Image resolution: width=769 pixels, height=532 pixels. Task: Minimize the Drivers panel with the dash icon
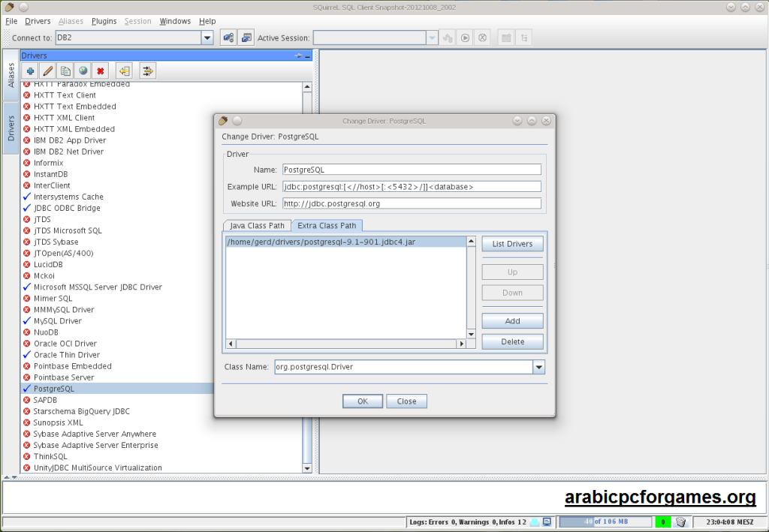(307, 56)
